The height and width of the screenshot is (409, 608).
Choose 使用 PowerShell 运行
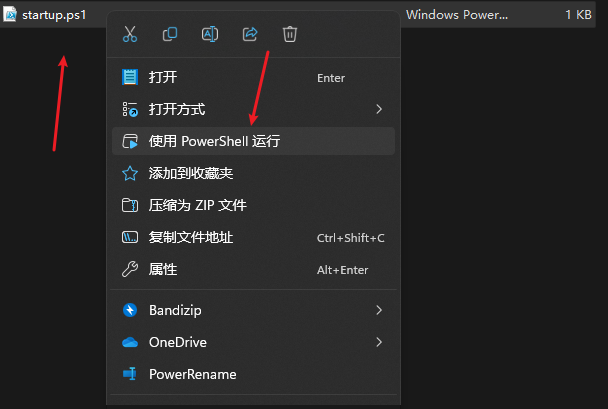pyautogui.click(x=253, y=141)
